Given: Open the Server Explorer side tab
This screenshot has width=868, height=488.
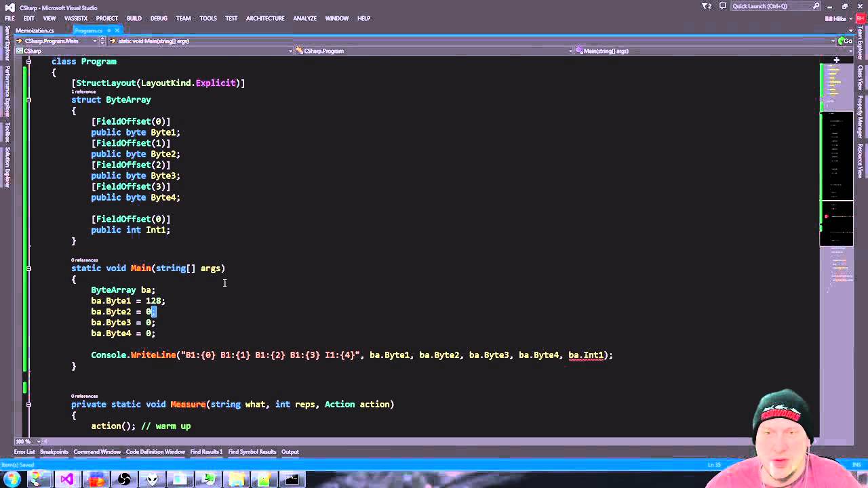Looking at the screenshot, I should pyautogui.click(x=7, y=45).
